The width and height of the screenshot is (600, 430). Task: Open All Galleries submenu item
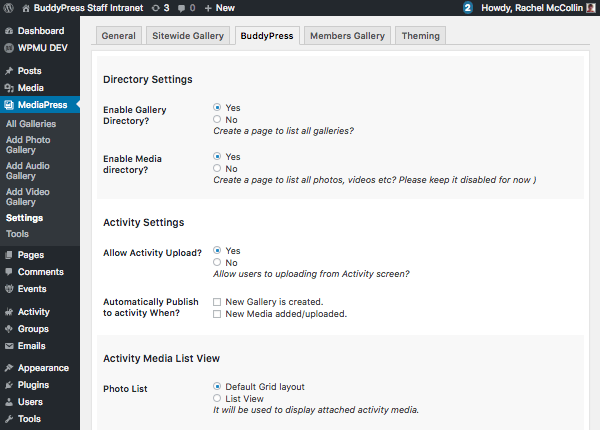[31, 124]
